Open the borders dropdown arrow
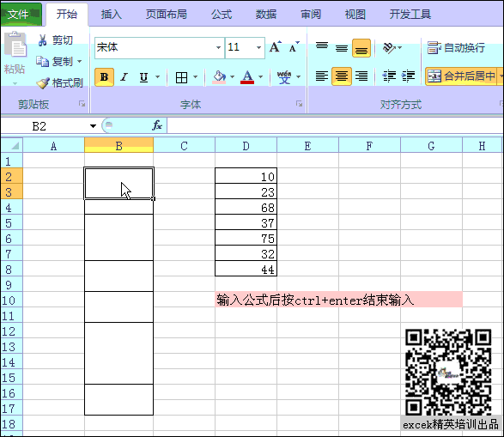Image resolution: width=504 pixels, height=437 pixels. tap(195, 77)
